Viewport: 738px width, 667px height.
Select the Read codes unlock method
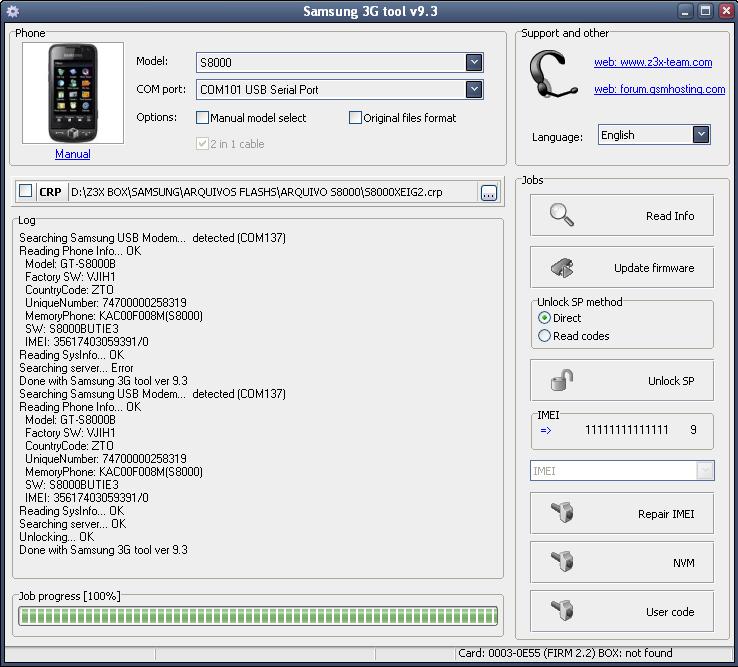544,336
